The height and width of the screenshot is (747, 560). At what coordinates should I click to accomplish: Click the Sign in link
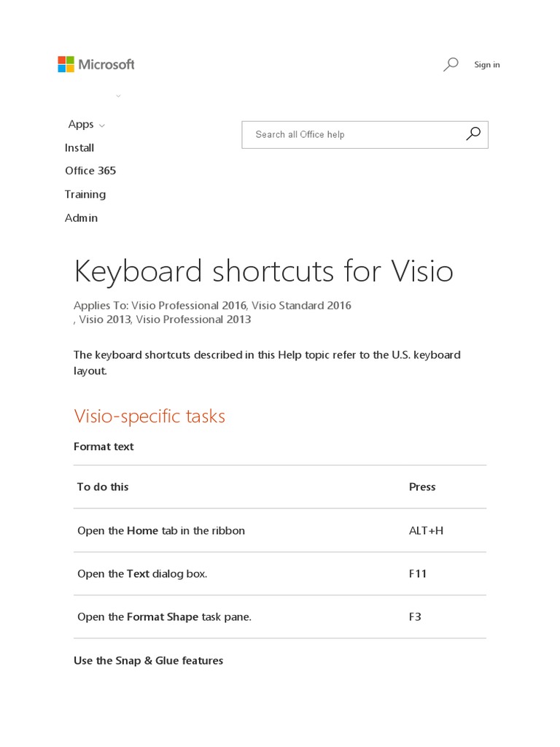tap(486, 65)
